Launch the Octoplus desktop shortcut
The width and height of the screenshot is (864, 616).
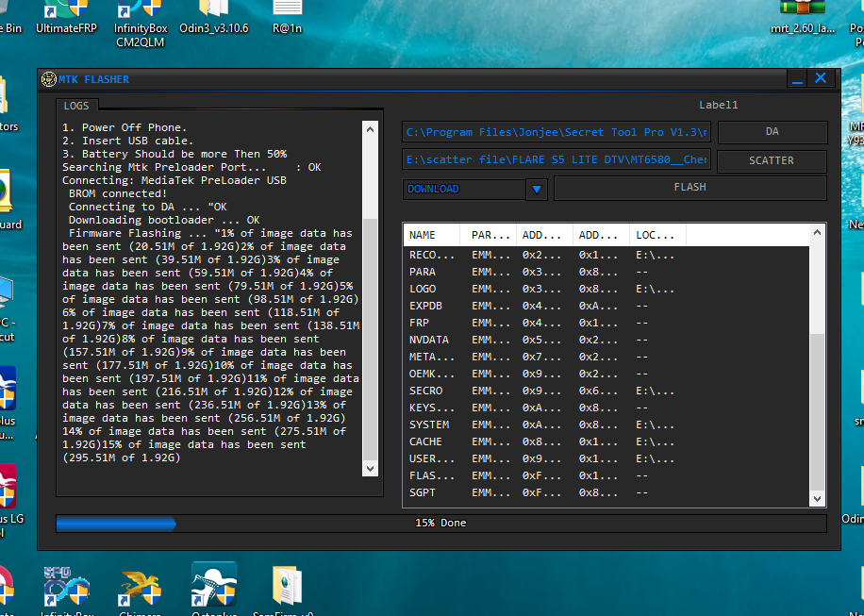coord(213,586)
